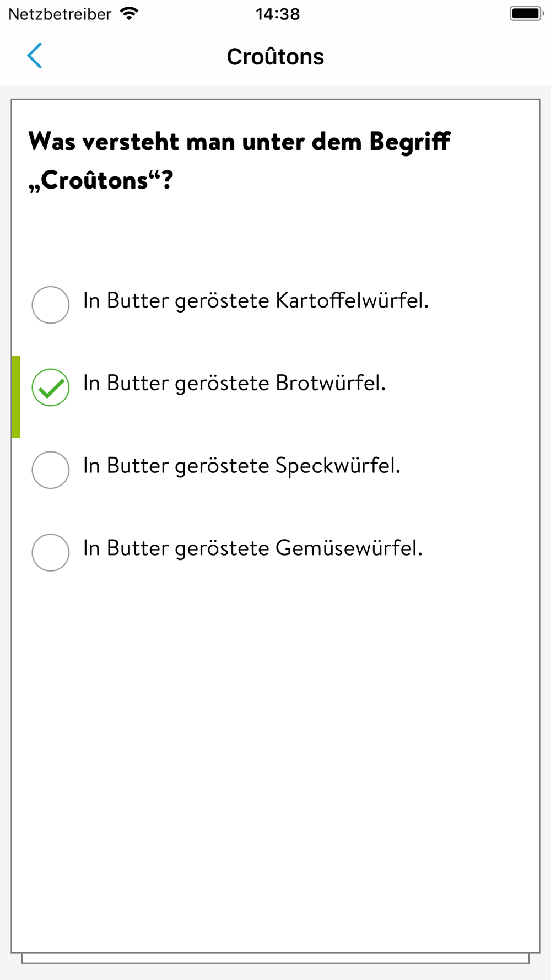
Task: Select the Gemüsewürfel radio button
Action: pyautogui.click(x=51, y=552)
